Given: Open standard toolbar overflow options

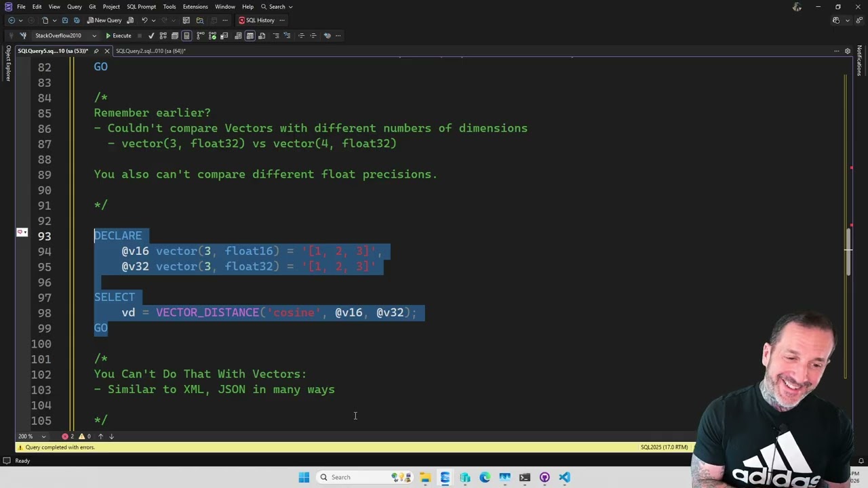Looking at the screenshot, I should point(225,20).
